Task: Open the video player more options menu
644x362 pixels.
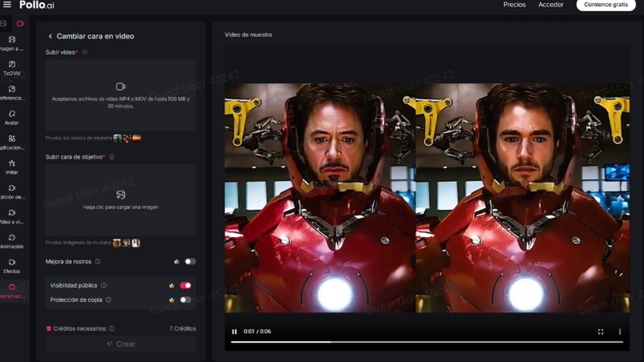Action: point(620,331)
